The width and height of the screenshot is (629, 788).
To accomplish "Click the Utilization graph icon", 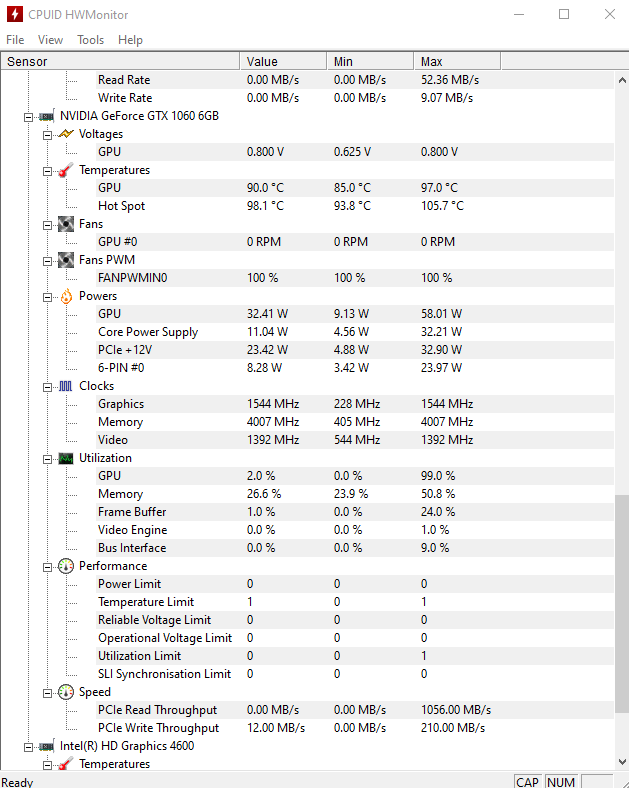I will [66, 458].
